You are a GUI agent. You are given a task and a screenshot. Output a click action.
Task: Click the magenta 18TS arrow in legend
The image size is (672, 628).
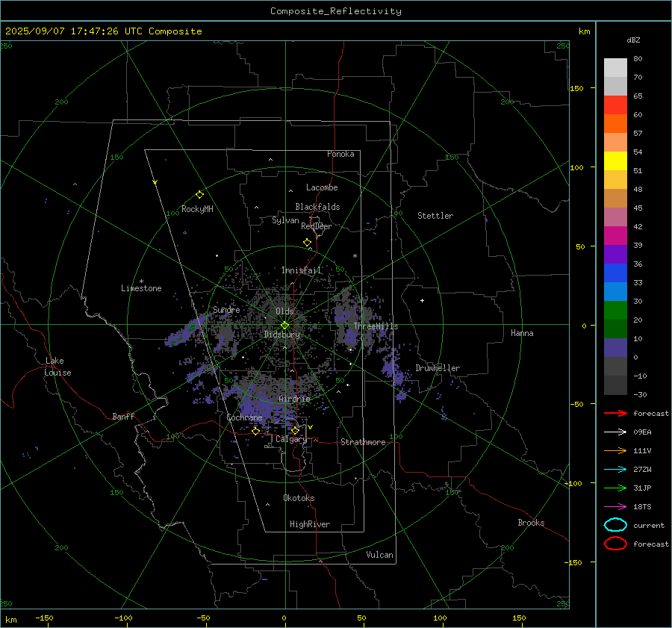click(x=615, y=507)
